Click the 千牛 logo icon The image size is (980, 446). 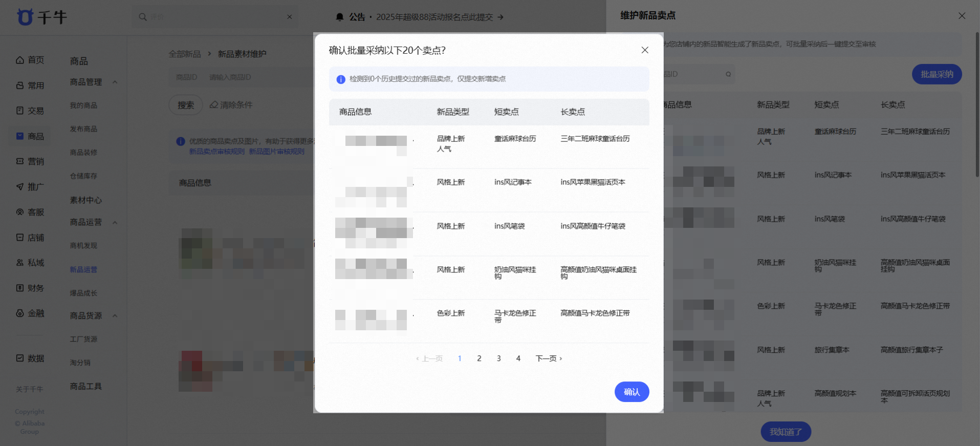(25, 17)
